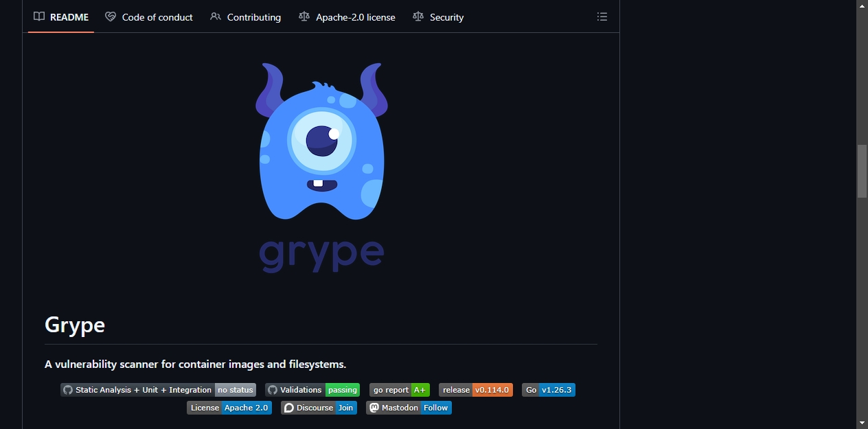Click the Code of conduct heart icon
The height and width of the screenshot is (429, 868).
[x=111, y=16]
